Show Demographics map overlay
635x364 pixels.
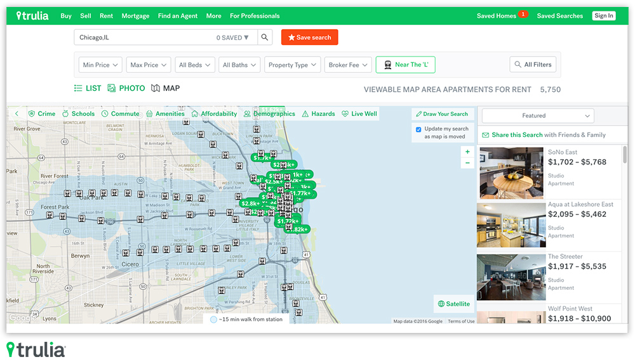point(269,114)
